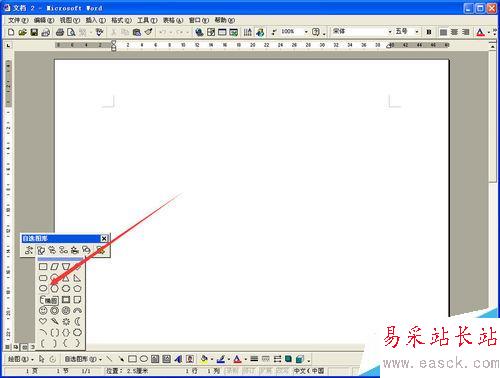Expand the Drawing toolbar font color arrow

pyautogui.click(x=246, y=359)
